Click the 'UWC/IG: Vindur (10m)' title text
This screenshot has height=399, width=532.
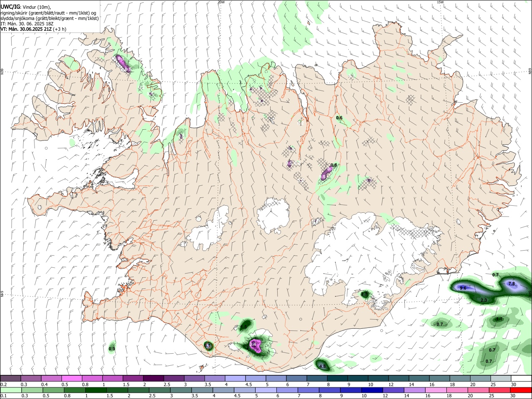coord(26,7)
